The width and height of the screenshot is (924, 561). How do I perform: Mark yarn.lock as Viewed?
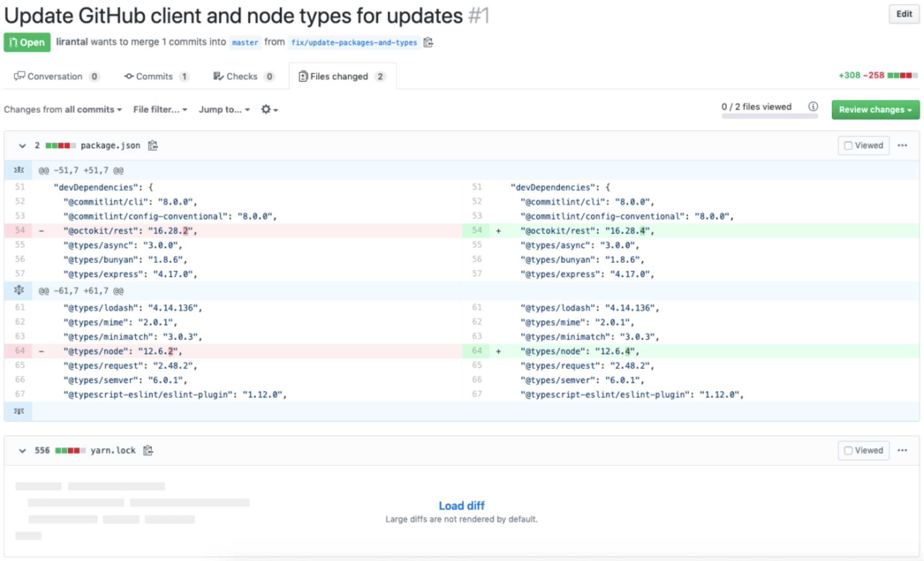[x=848, y=450]
